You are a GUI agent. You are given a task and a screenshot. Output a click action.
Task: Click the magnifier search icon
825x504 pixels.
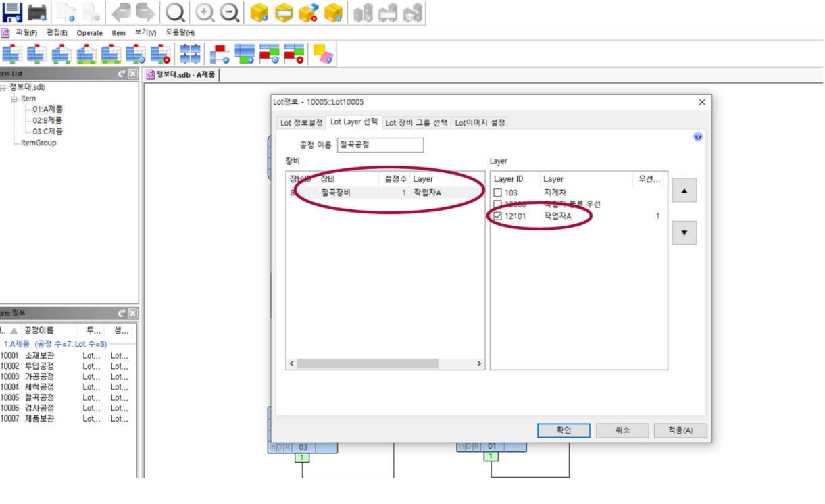pyautogui.click(x=175, y=12)
